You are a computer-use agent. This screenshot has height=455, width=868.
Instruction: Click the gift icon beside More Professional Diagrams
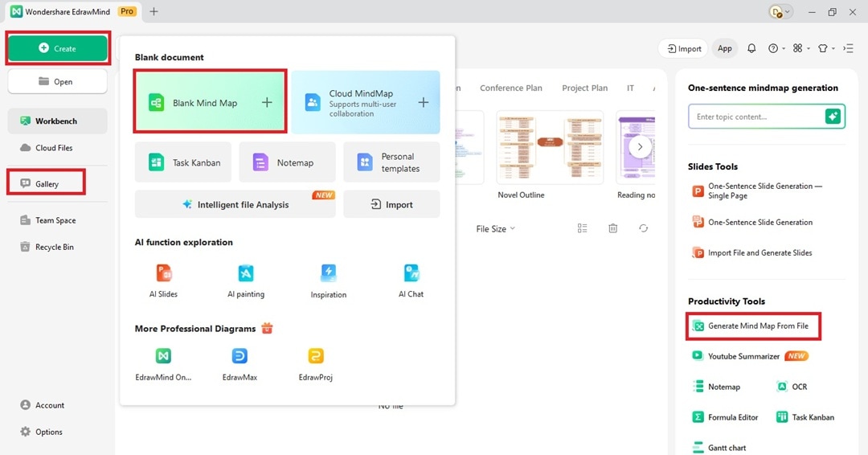click(x=267, y=328)
